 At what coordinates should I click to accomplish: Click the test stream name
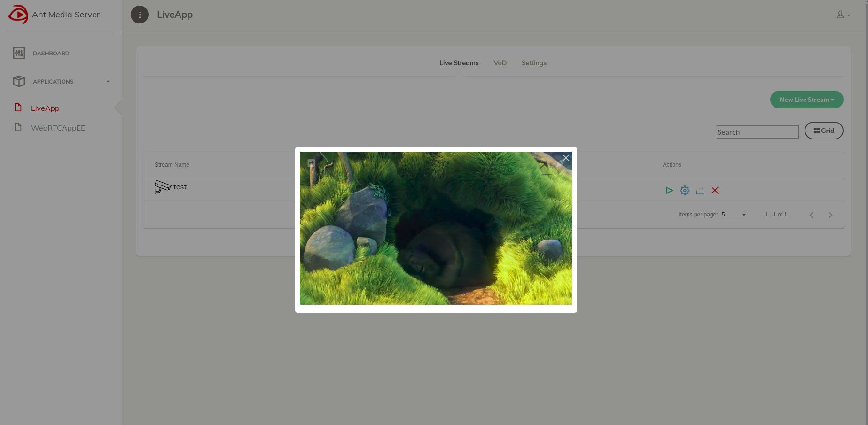[180, 187]
